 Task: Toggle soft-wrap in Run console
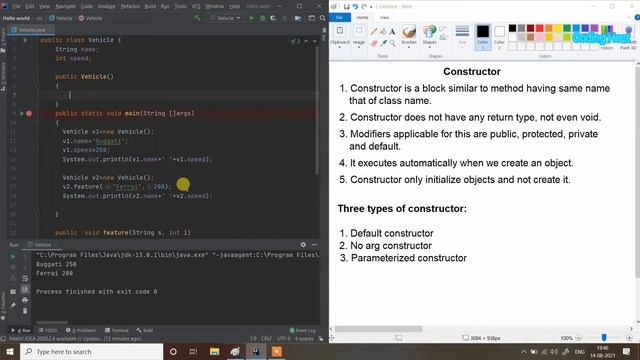pyautogui.click(x=25, y=278)
